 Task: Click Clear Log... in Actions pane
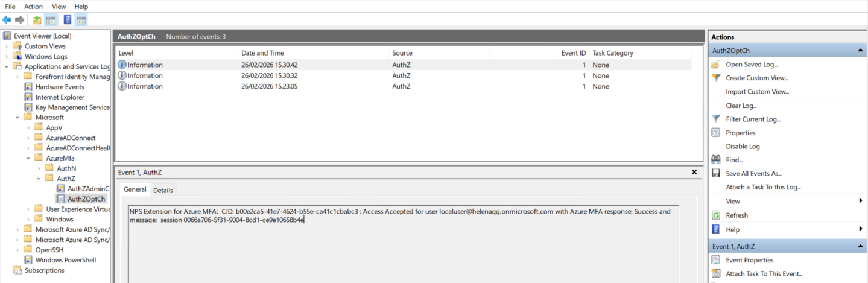point(741,106)
